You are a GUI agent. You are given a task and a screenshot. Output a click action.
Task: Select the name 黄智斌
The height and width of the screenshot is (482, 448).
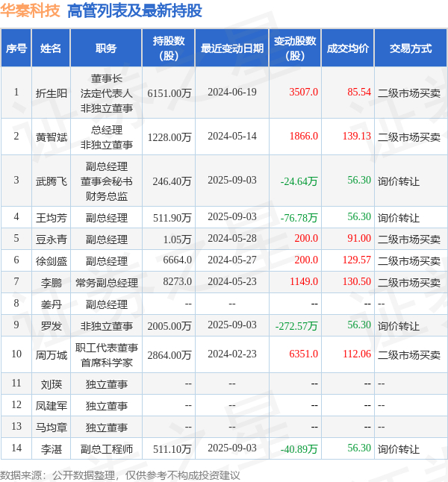52,137
